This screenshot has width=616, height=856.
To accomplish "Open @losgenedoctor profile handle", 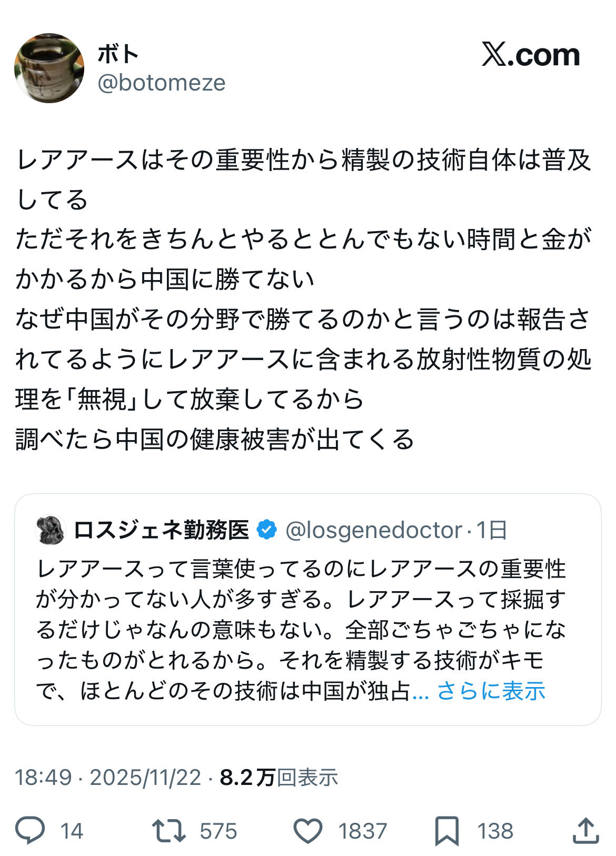I will coord(374,530).
